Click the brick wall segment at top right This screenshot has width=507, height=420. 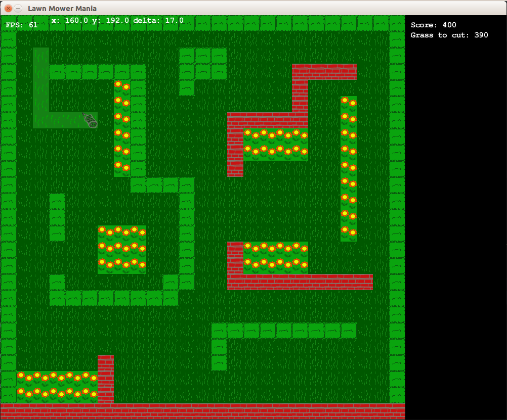[324, 72]
